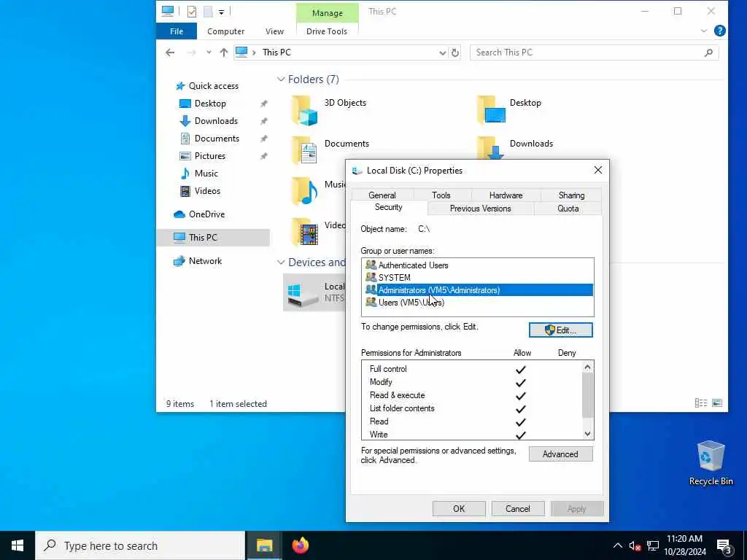Click the Edit permissions button
The width and height of the screenshot is (747, 560).
[561, 330]
